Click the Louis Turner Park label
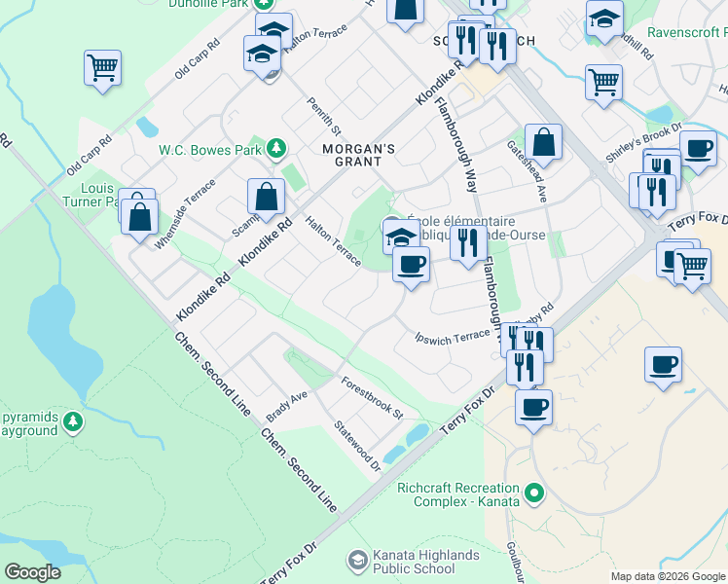 pos(91,195)
